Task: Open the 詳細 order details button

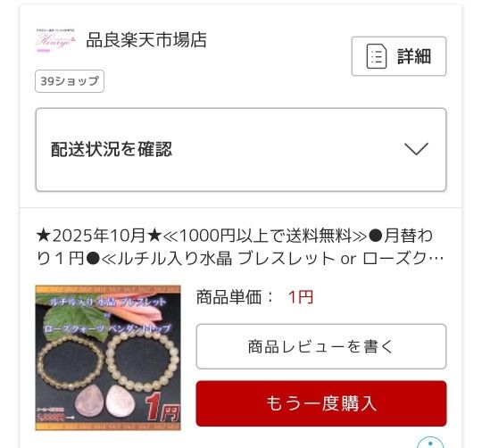Action: (x=399, y=56)
